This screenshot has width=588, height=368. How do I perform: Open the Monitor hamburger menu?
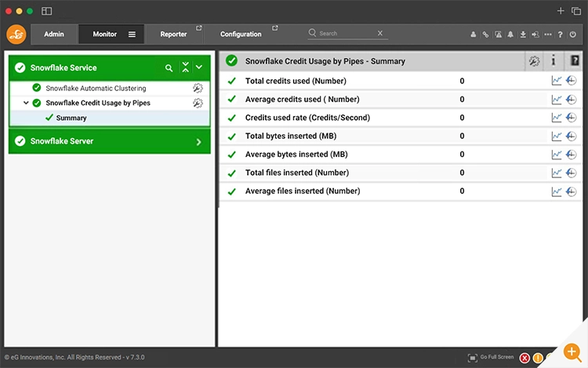coord(132,35)
